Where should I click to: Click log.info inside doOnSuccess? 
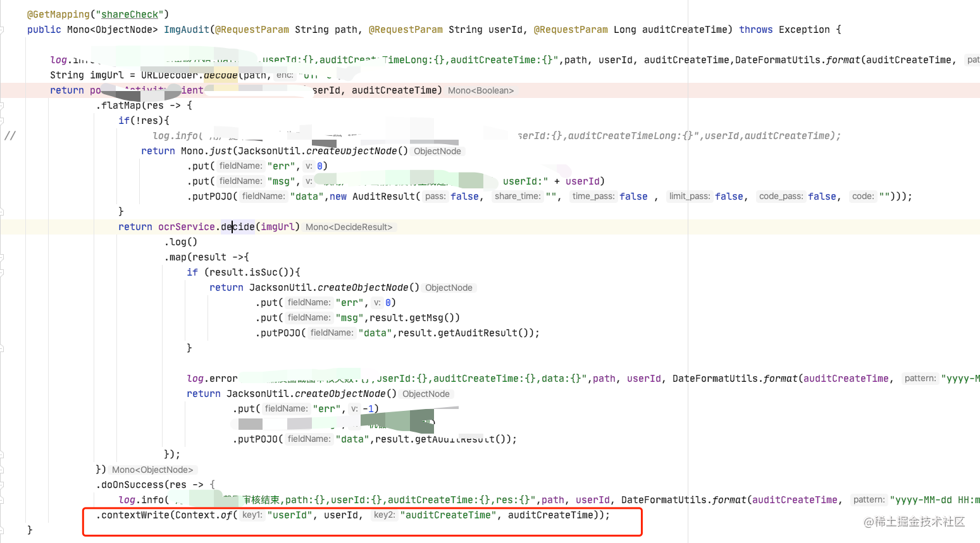pos(141,500)
